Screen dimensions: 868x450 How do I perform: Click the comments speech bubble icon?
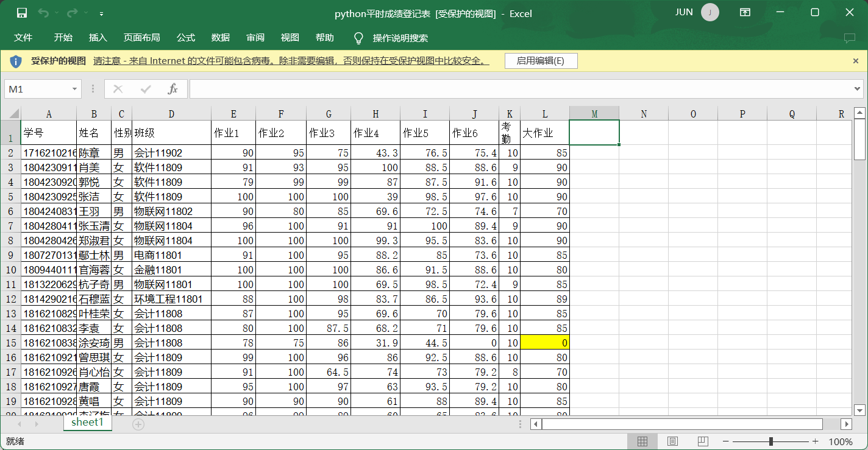(849, 38)
